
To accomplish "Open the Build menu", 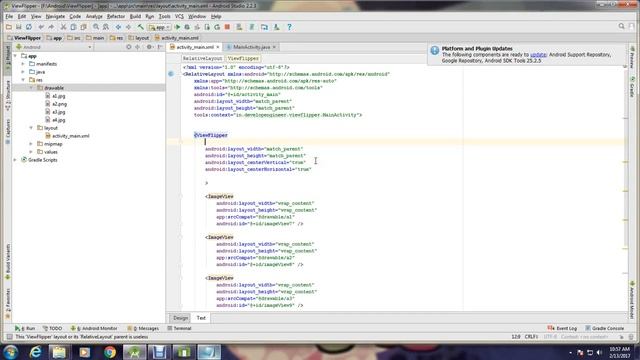I will tap(135, 16).
